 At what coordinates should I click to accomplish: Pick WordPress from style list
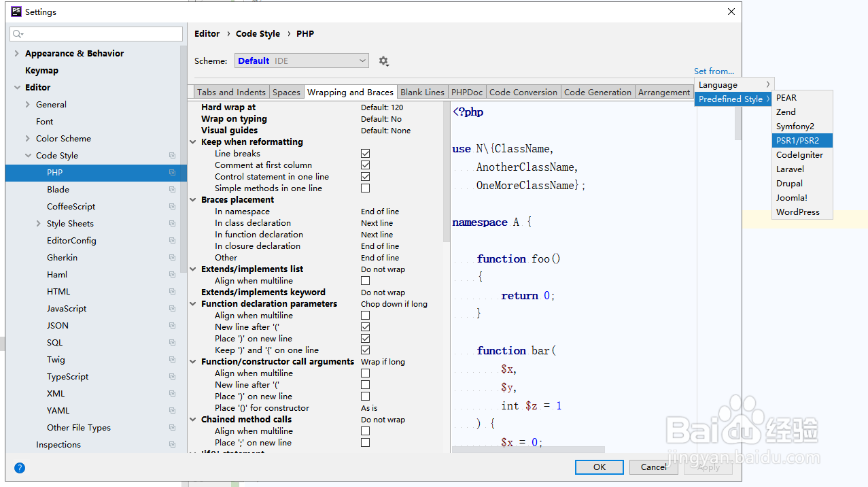tap(802, 212)
